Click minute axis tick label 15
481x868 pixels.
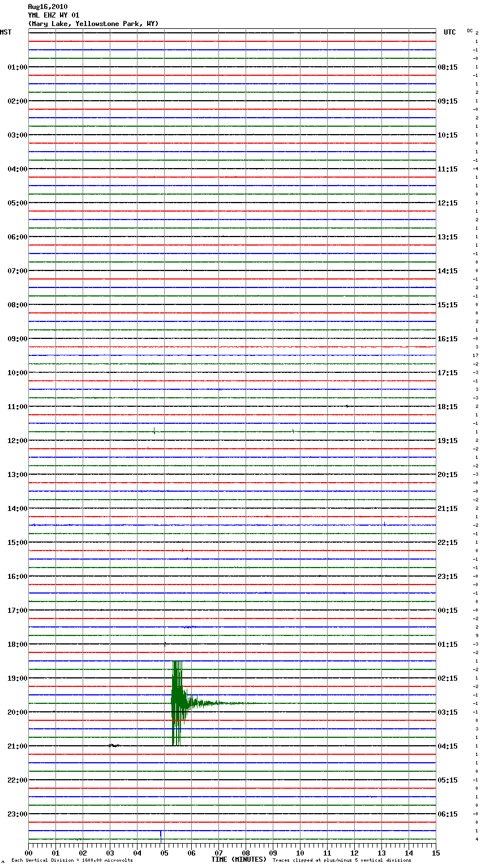436,853
